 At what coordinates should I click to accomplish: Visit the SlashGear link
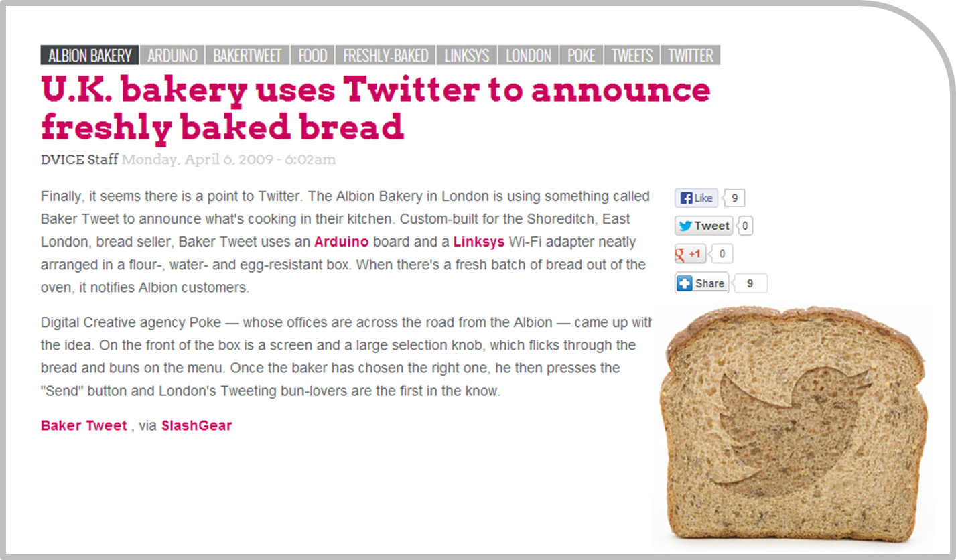click(x=197, y=426)
